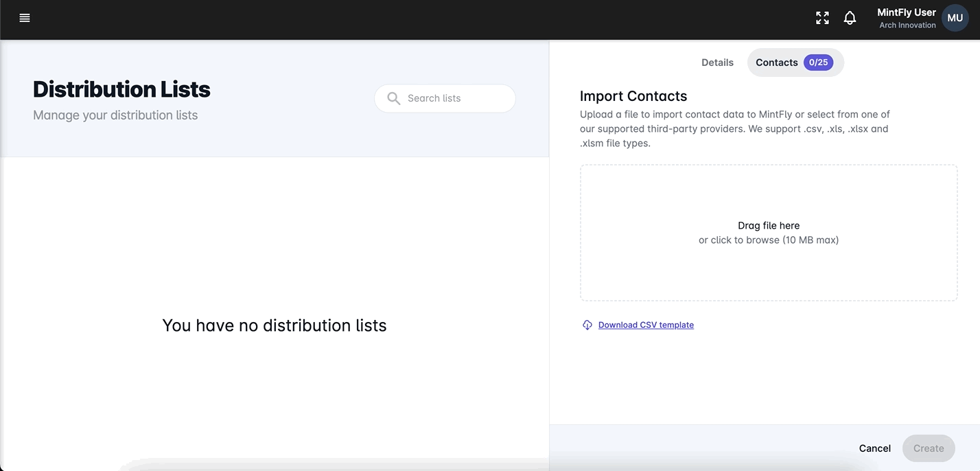Click the Drag file here upload area
Viewport: 980px width, 471px height.
point(769,199)
